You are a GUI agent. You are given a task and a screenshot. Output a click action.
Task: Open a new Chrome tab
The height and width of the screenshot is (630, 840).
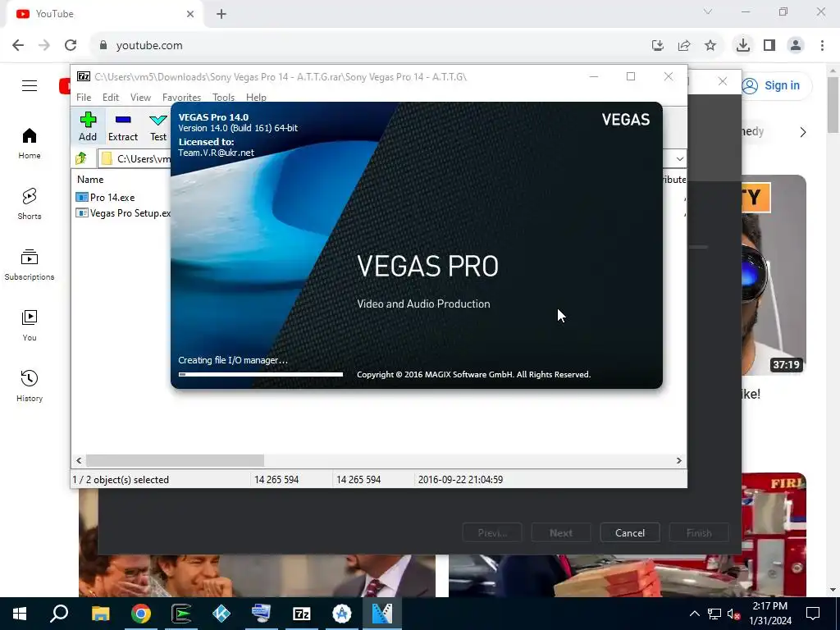pyautogui.click(x=221, y=14)
